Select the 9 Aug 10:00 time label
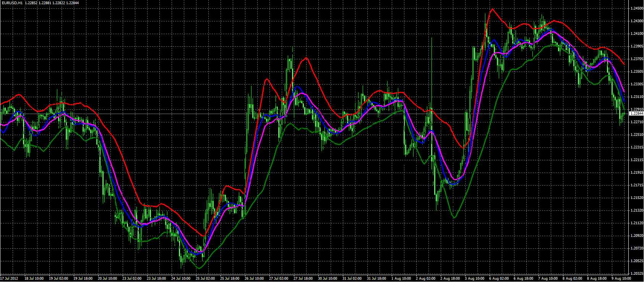This screenshot has height=282, width=644. [x=621, y=279]
